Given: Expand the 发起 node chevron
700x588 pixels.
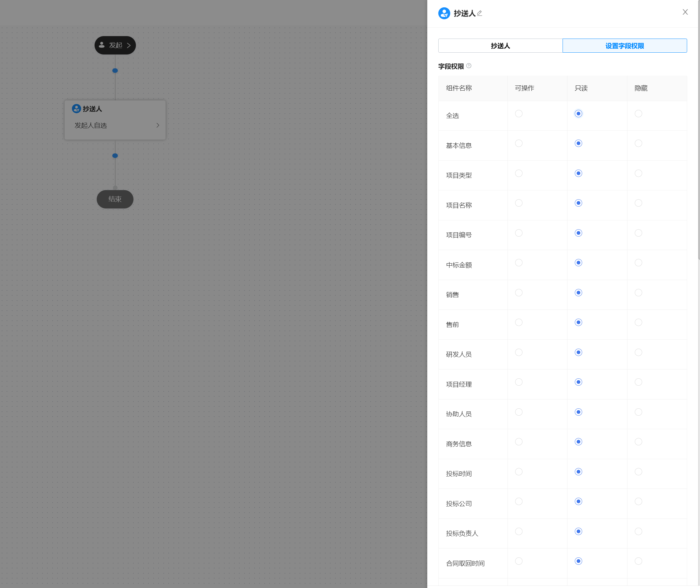Looking at the screenshot, I should pyautogui.click(x=129, y=45).
